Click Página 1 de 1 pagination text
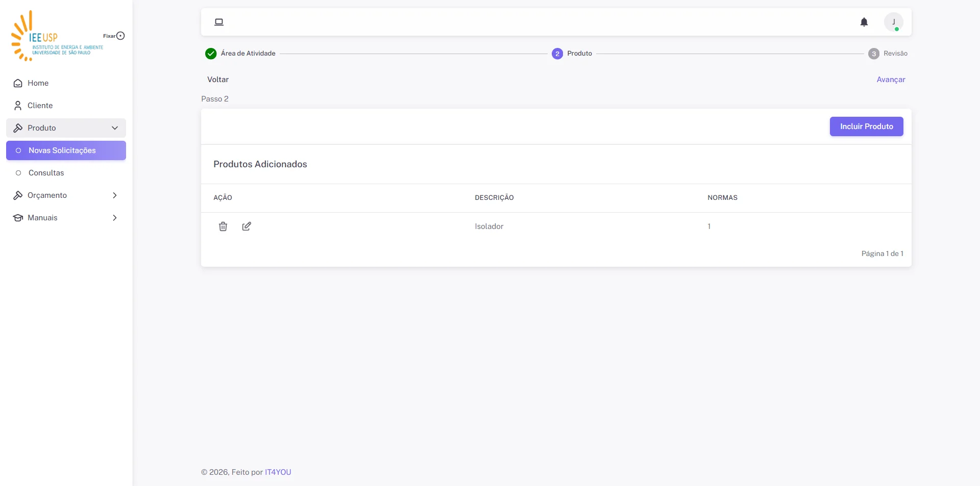This screenshot has height=486, width=980. (x=882, y=253)
